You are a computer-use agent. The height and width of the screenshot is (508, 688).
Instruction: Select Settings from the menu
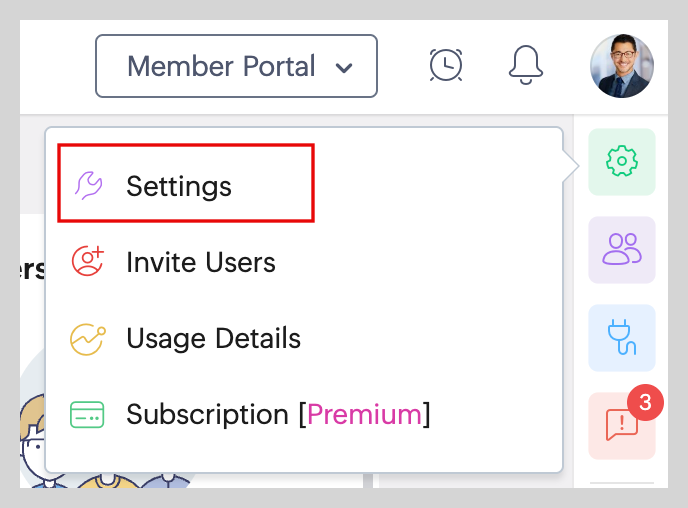coord(179,186)
